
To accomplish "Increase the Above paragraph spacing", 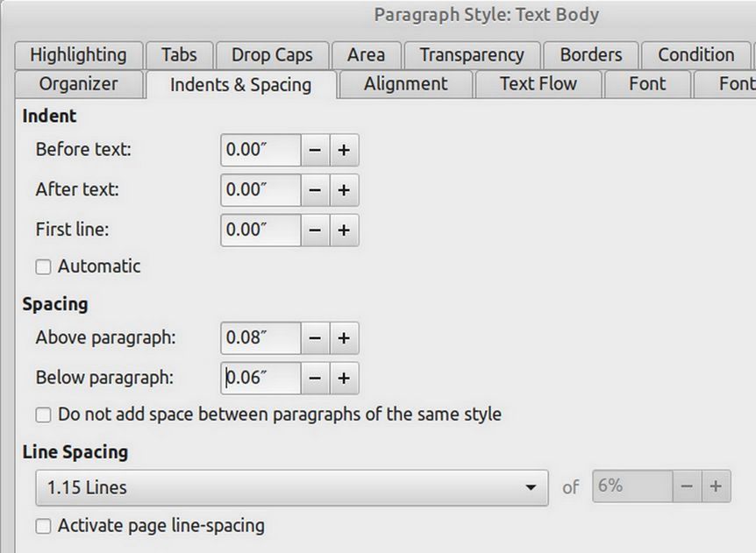I will coord(344,337).
